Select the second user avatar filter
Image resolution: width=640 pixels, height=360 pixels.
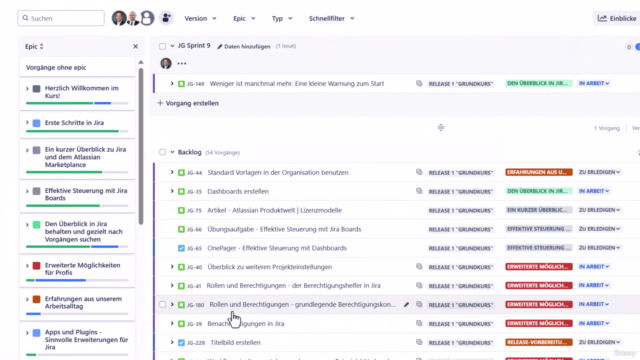point(133,18)
